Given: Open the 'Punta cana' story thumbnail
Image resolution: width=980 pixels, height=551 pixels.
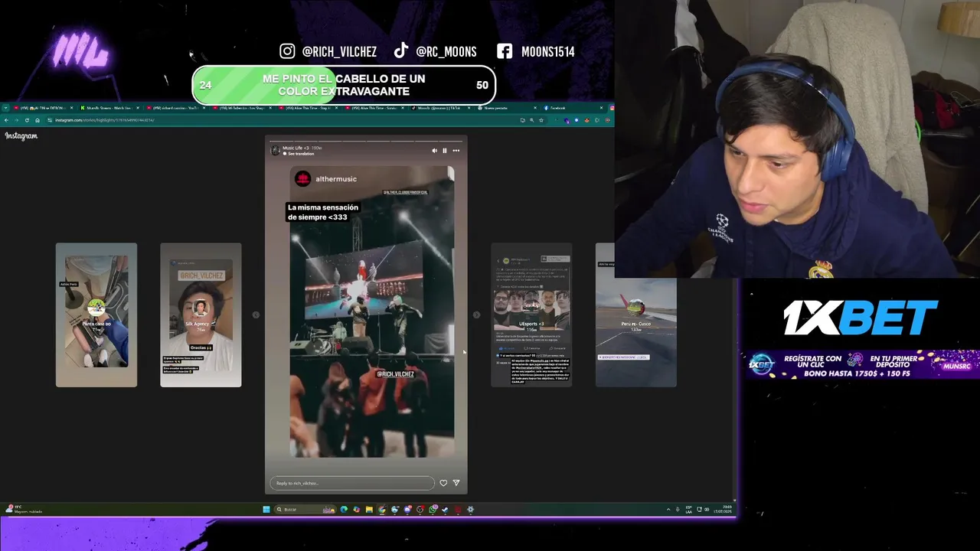Looking at the screenshot, I should coord(96,315).
